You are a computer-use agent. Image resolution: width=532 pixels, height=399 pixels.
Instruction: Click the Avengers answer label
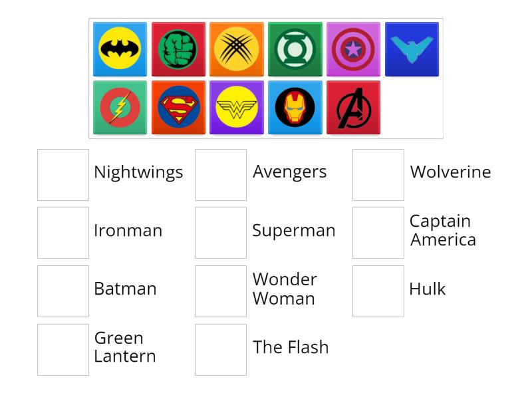click(290, 172)
